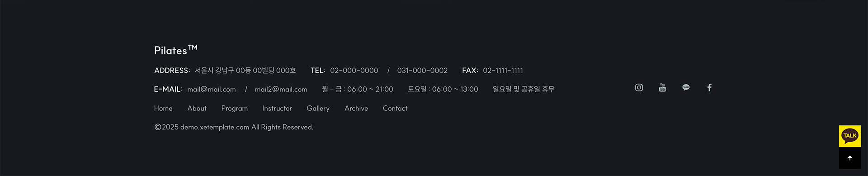
Task: Click the yellow KakaoTalk TALK button
Action: click(850, 136)
